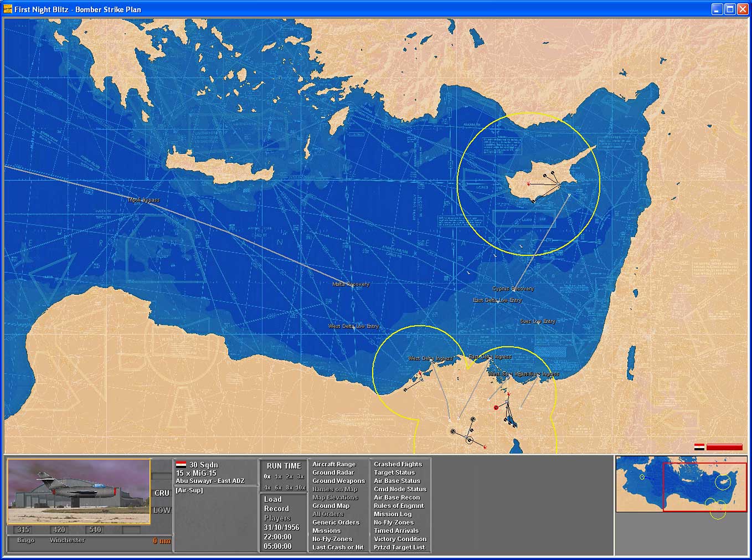Enable the Ground Weapons overlay
This screenshot has width=752, height=560.
pyautogui.click(x=338, y=481)
